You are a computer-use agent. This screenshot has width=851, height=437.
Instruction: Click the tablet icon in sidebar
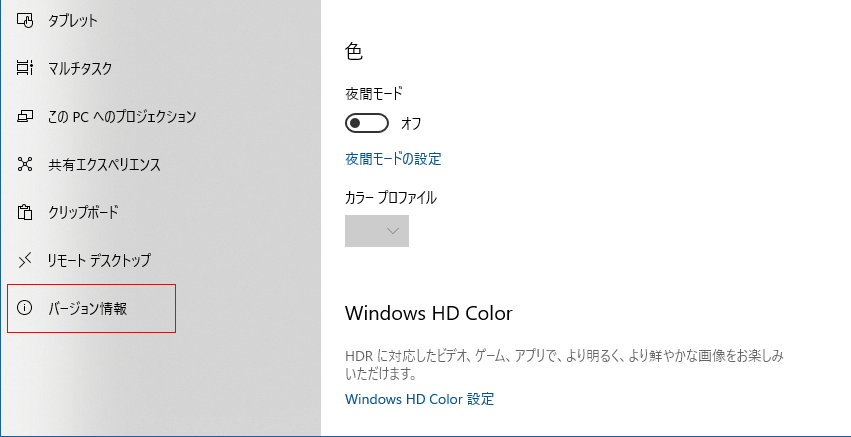coord(25,21)
